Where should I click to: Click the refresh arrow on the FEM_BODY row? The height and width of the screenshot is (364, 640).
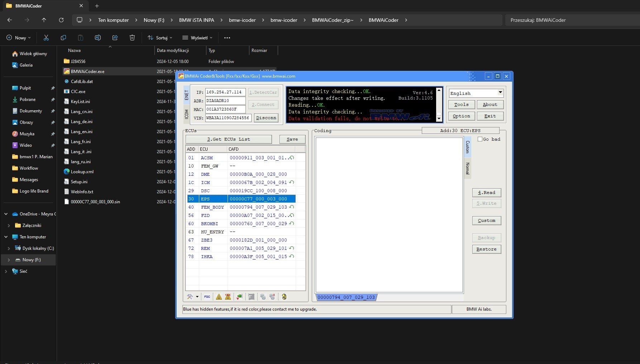pos(292,207)
